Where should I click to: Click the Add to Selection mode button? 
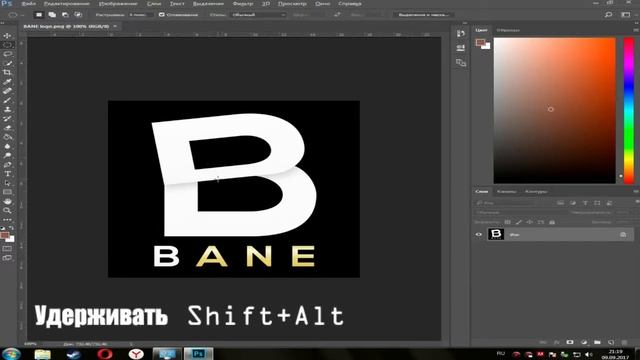[x=52, y=15]
